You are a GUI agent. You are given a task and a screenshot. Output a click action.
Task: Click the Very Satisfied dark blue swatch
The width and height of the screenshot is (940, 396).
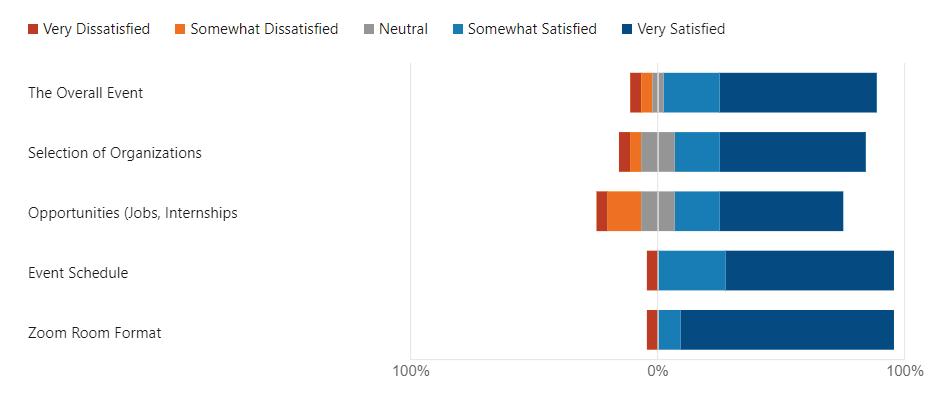pos(627,29)
